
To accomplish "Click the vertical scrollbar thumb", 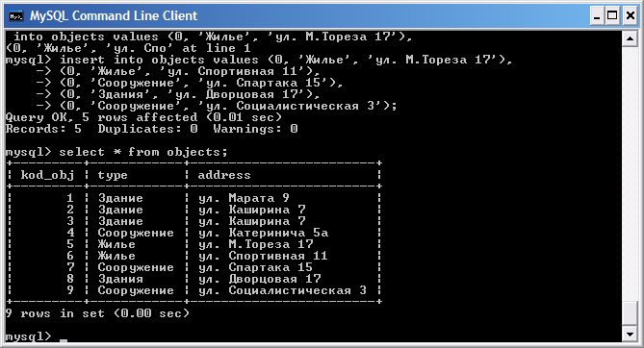I will (630, 314).
